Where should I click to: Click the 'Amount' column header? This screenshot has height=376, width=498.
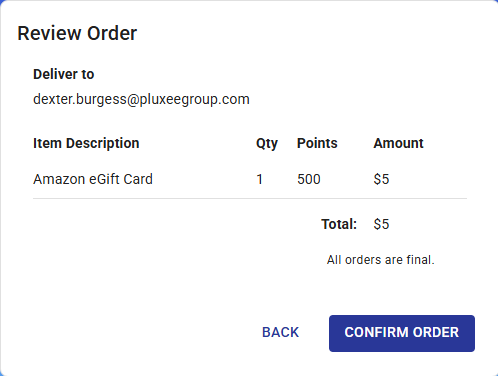[x=398, y=143]
